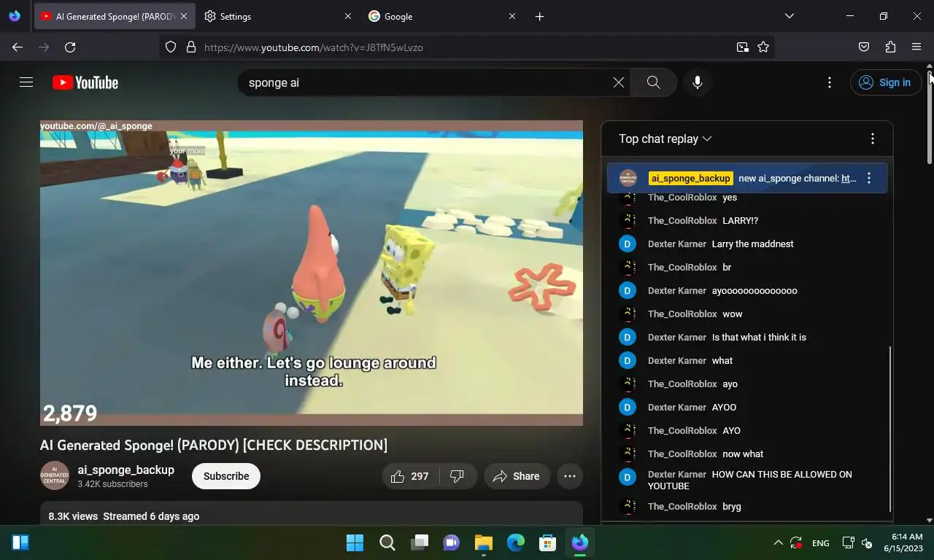Go back in browser

click(18, 47)
